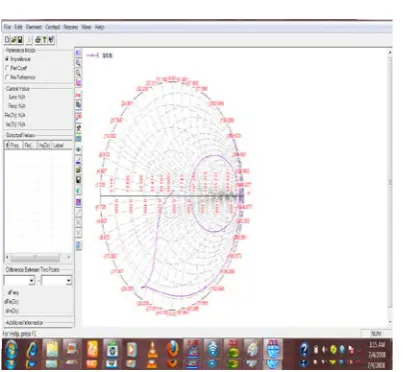Click the red lettered icon in the vertical toolbar
Viewport: 403px width, 372px height.
click(x=78, y=95)
